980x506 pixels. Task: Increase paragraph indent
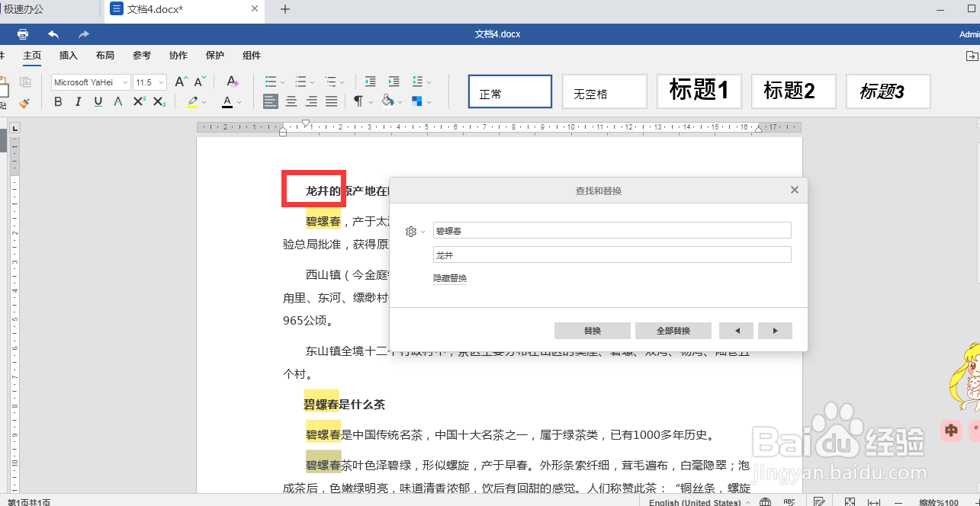click(x=394, y=82)
